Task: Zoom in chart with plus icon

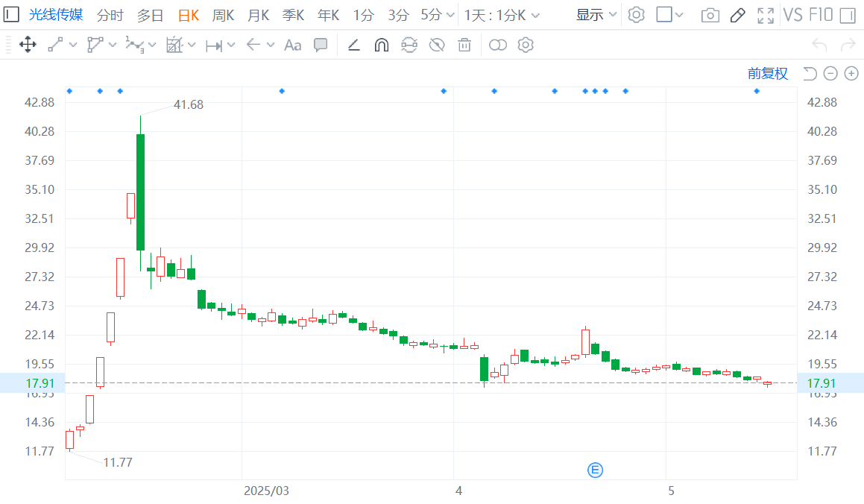Action: (851, 73)
